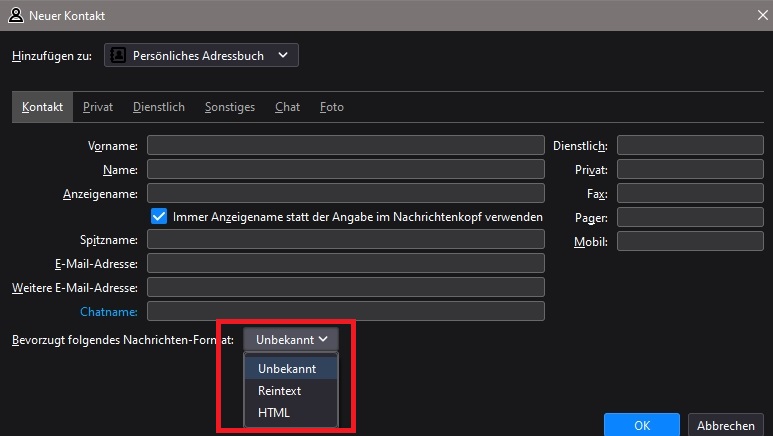Image resolution: width=773 pixels, height=436 pixels.
Task: Go to the Sonstiges tab
Action: (x=229, y=107)
